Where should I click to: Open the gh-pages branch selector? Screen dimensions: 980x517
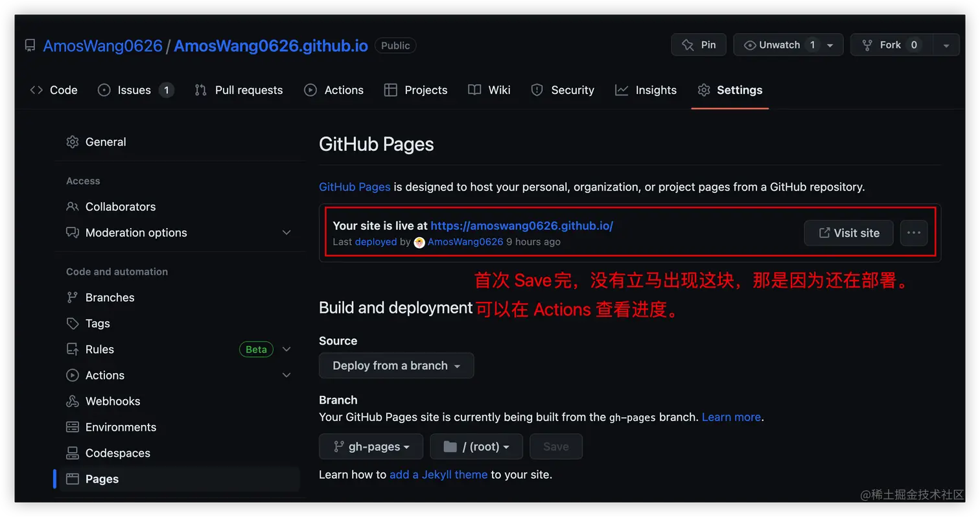pyautogui.click(x=371, y=446)
